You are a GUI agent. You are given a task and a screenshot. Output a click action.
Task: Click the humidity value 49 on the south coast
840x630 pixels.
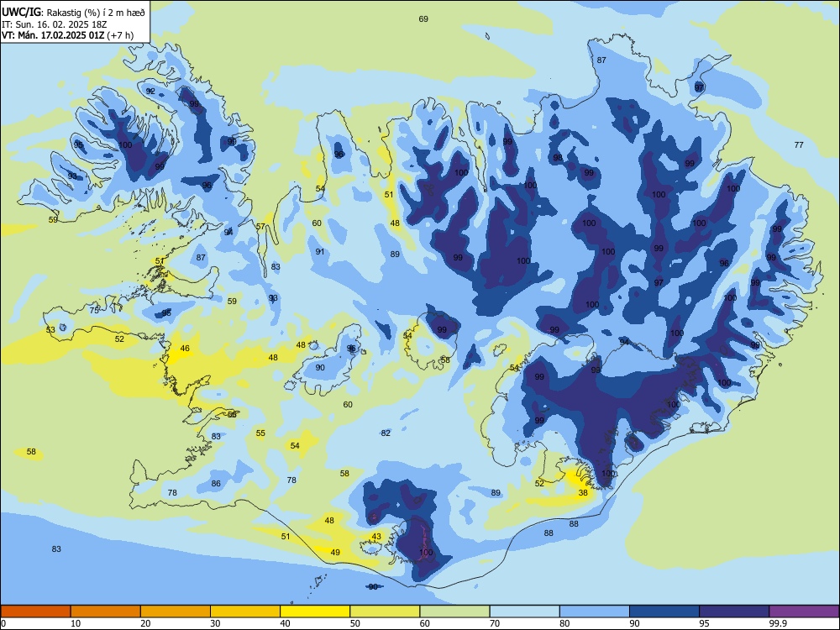(335, 553)
